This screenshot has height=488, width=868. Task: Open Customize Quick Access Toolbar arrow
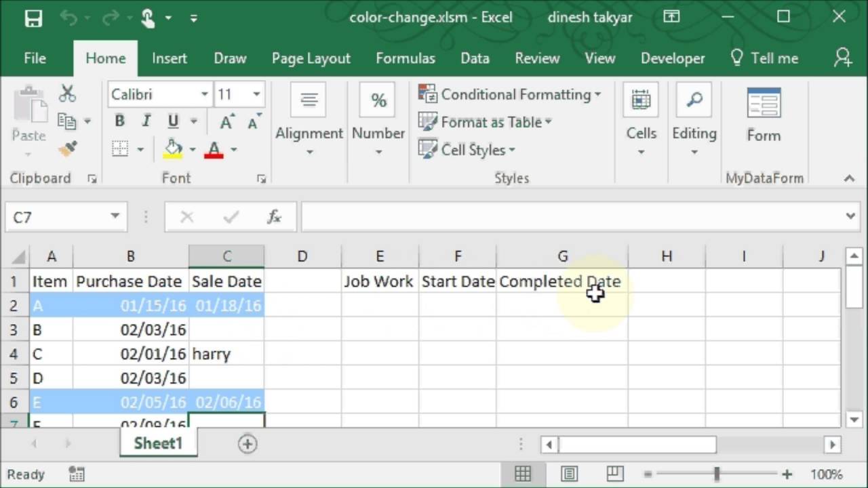tap(194, 18)
